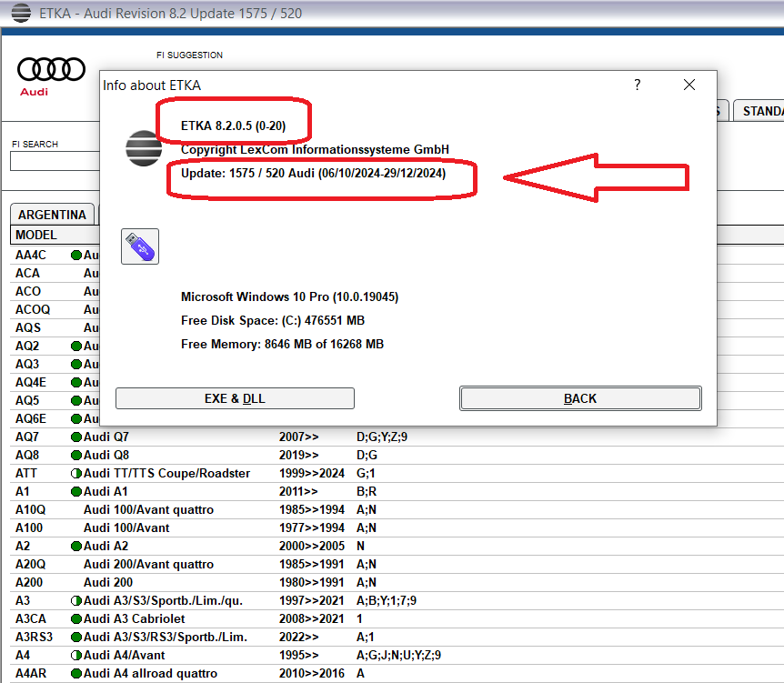
Task: Click the green dot in the AQ4E row
Action: 76,383
